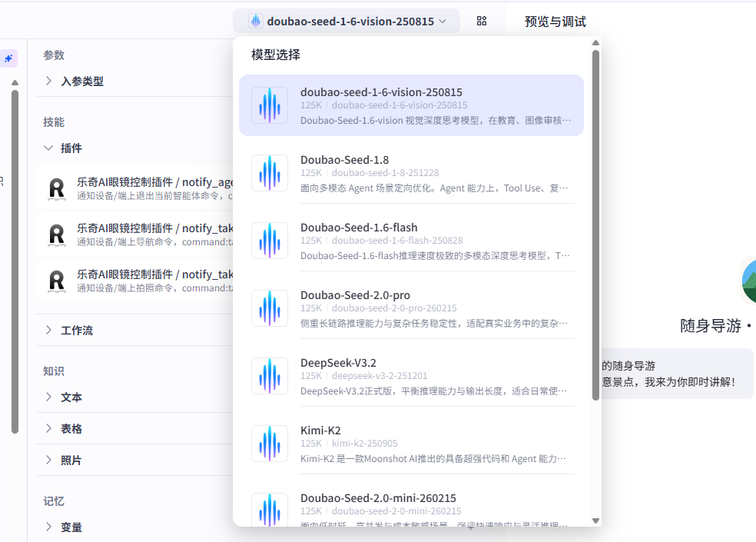The width and height of the screenshot is (756, 542).
Task: Click the pin icon in left sidebar
Action: [x=8, y=58]
